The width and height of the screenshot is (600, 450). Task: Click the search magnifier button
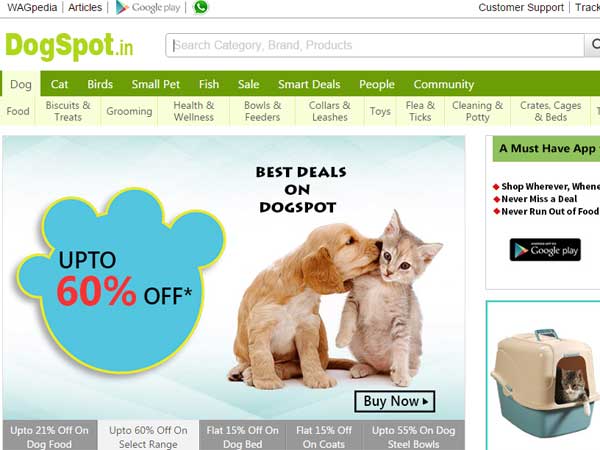[592, 45]
